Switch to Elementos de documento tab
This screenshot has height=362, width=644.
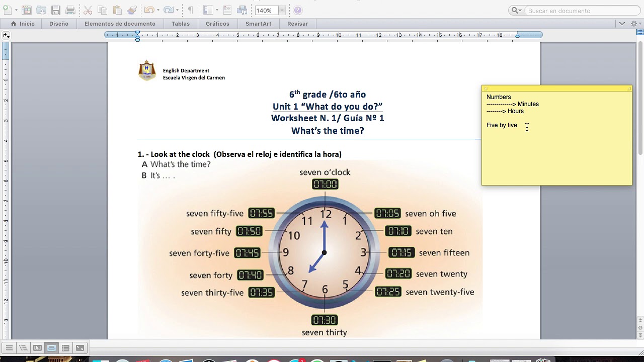point(120,24)
